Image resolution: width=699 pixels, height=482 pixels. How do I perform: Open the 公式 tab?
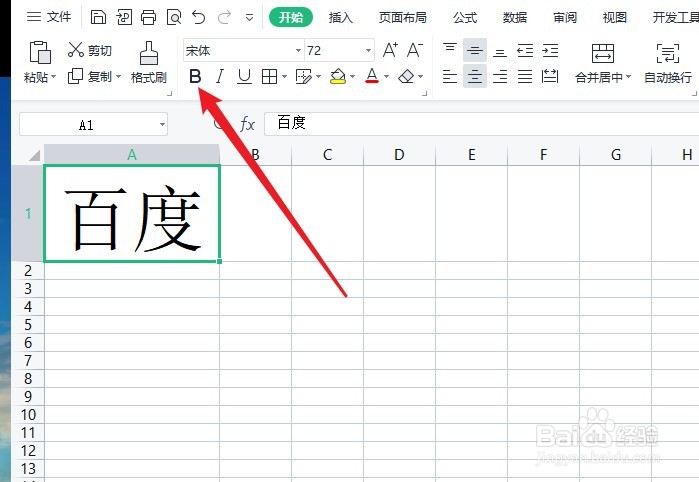(x=465, y=17)
